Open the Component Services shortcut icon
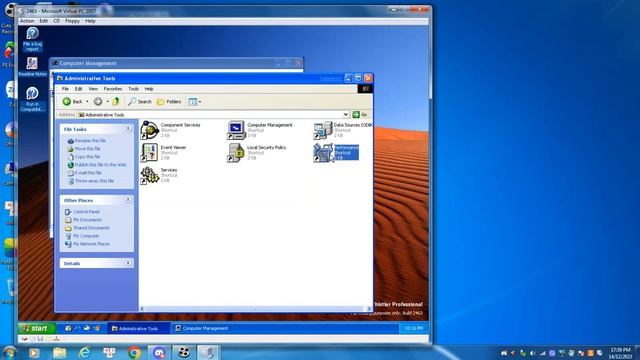Viewport: 640px width, 360px height. click(150, 130)
